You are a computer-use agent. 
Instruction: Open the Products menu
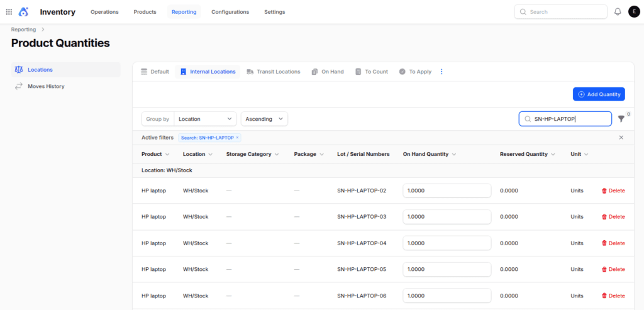point(145,12)
